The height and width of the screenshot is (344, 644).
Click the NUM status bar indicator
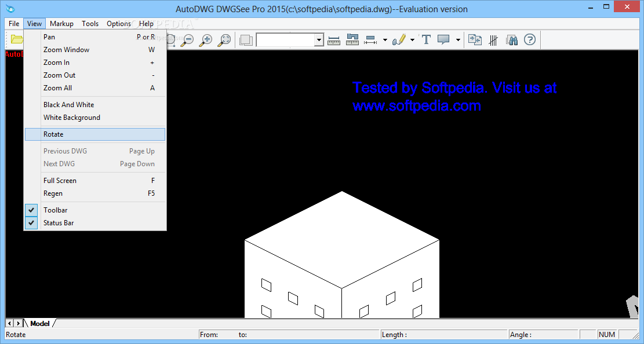607,335
